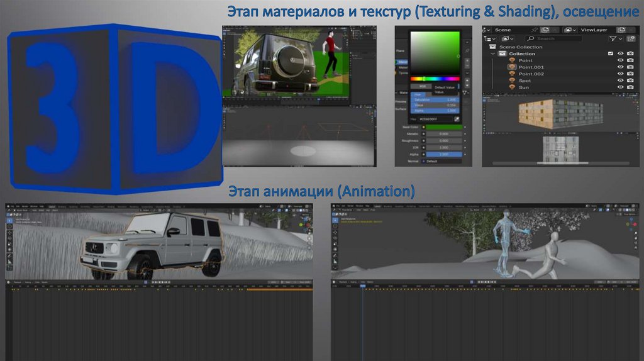644x361 pixels.
Task: Hide the Point.001 light with its eye icon
Action: tap(621, 67)
